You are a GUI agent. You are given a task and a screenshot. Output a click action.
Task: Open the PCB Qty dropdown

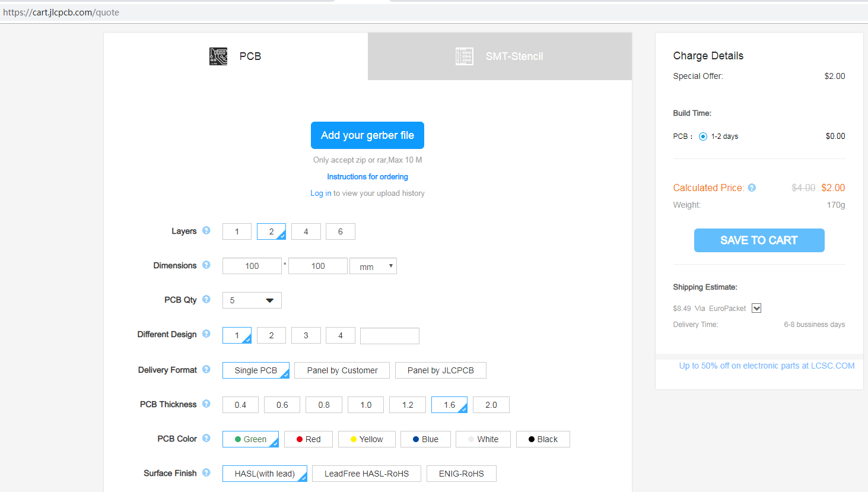pos(252,300)
